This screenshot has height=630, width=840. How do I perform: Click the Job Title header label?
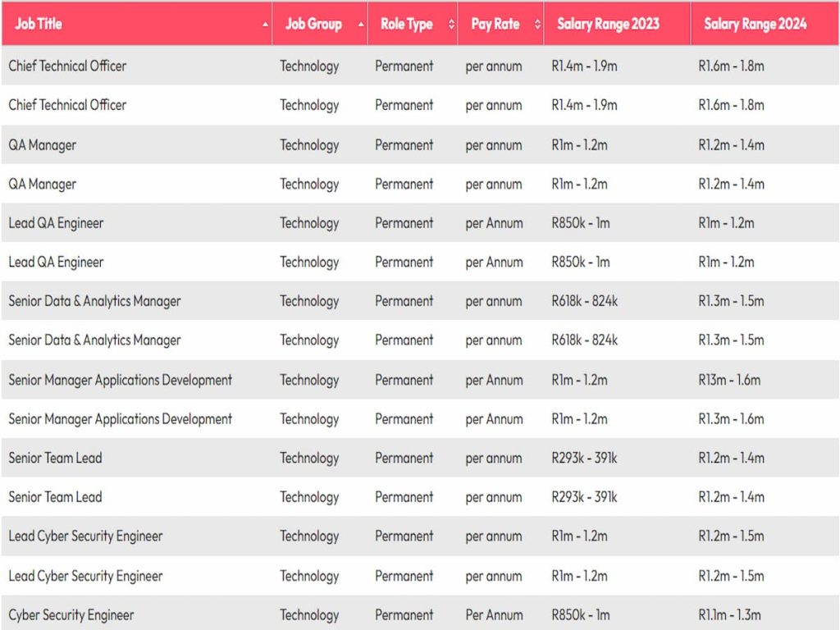click(x=39, y=24)
